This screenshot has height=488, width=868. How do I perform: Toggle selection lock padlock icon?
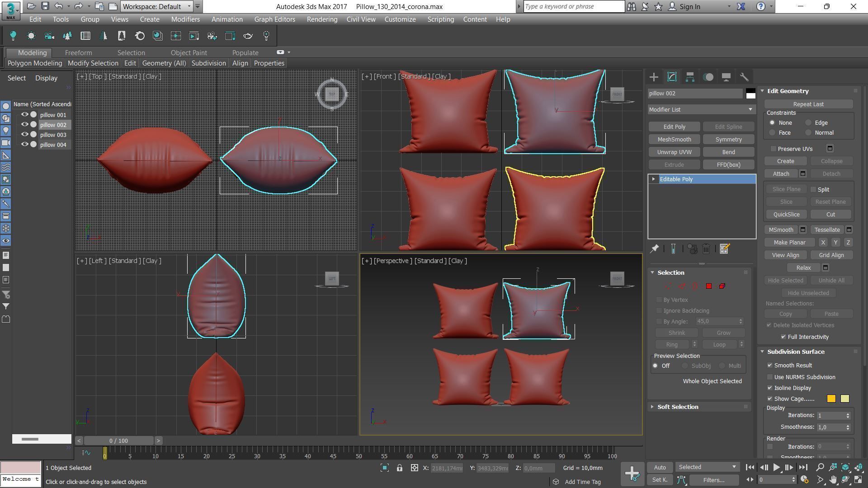click(400, 468)
